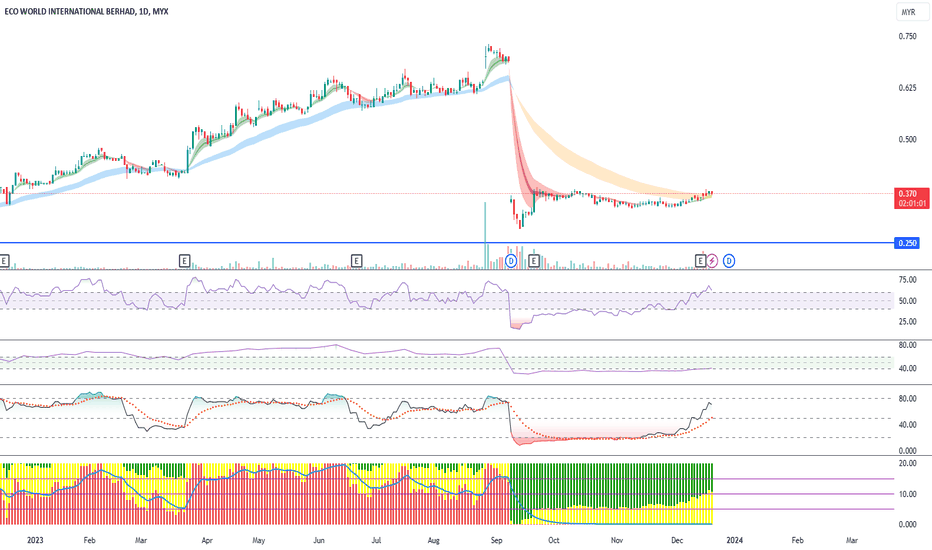932x550 pixels.
Task: Click the Dec label on time axis
Action: (x=677, y=540)
